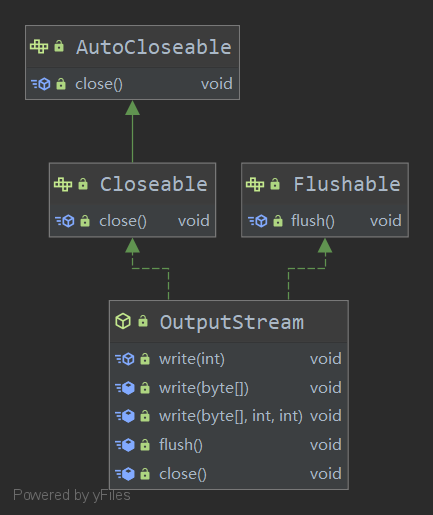Select dashed edge from OutputStream to Flushable
This screenshot has width=433, height=515.
pos(307,268)
